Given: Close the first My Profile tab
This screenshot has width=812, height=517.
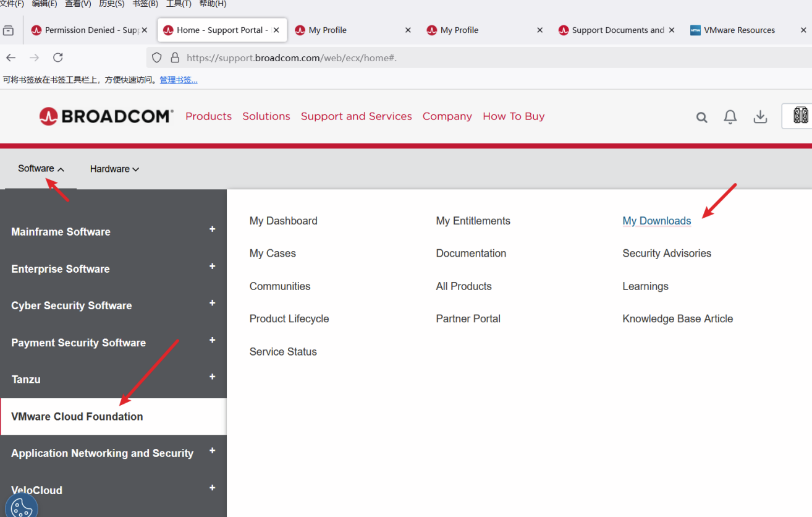Looking at the screenshot, I should (408, 30).
